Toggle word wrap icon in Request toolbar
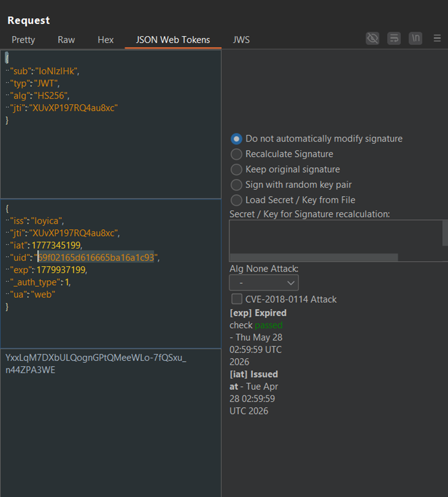The width and height of the screenshot is (448, 497). [394, 38]
